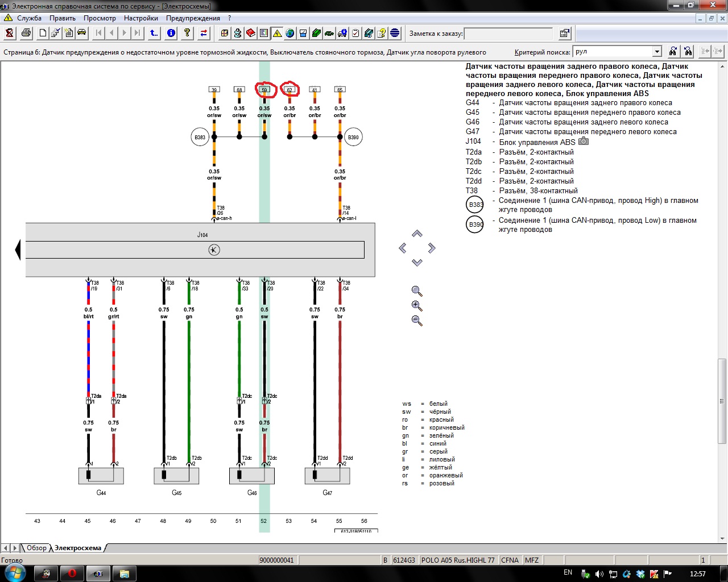Click the yellow question mark help icon
The width and height of the screenshot is (728, 582).
187,33
